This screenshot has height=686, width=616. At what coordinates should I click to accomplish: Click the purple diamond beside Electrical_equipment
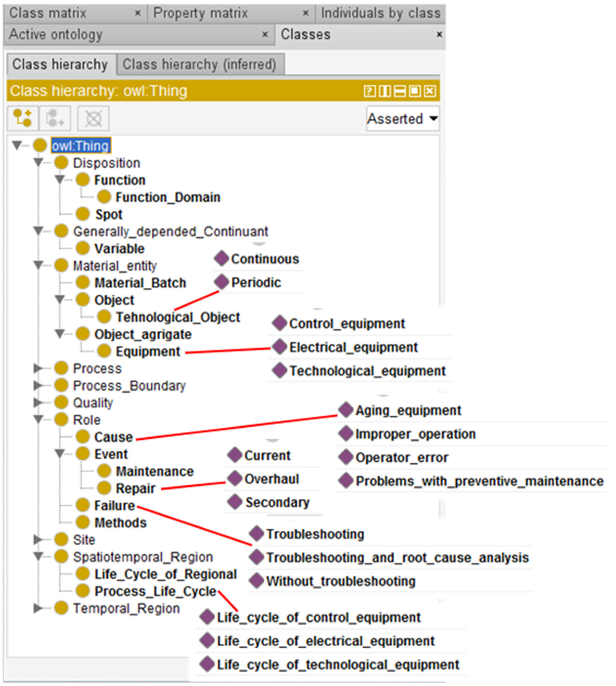point(280,347)
